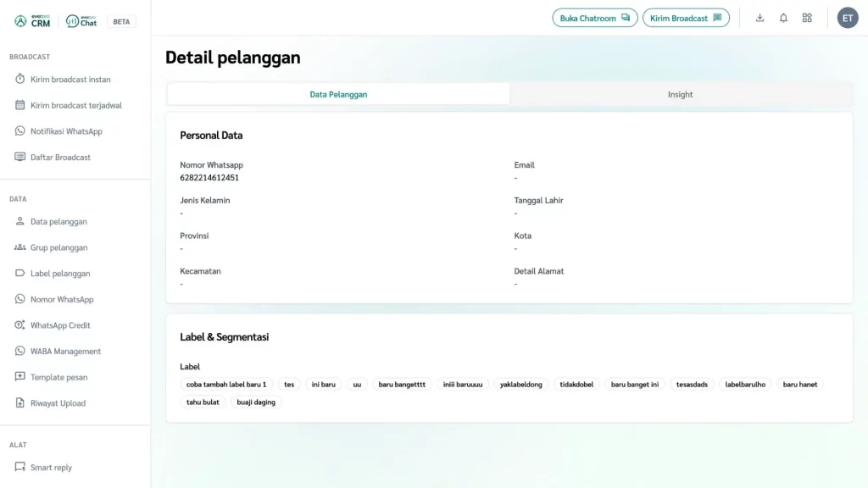868x488 pixels.
Task: Open the notifications bell icon
Action: point(783,18)
